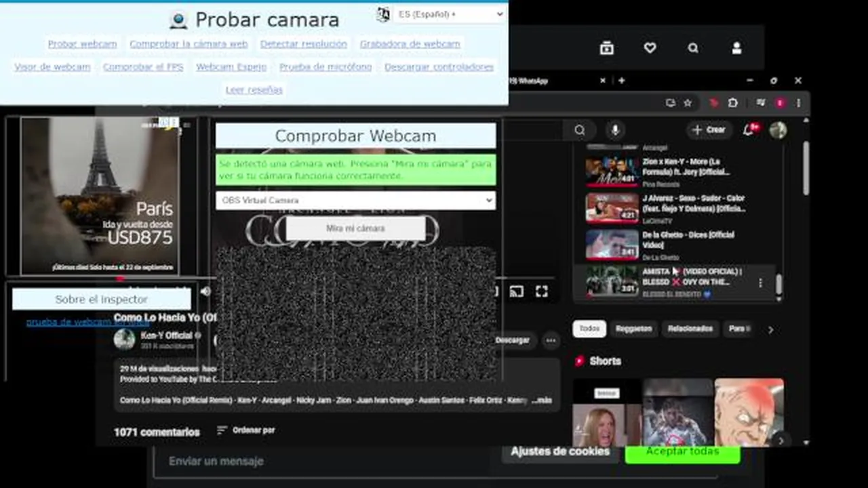The height and width of the screenshot is (488, 868).
Task: Click the webcam icon beside Probar camara
Action: tap(178, 20)
